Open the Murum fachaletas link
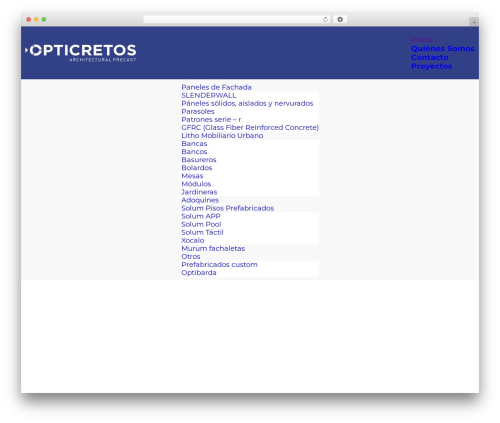The width and height of the screenshot is (500, 423). pos(213,248)
